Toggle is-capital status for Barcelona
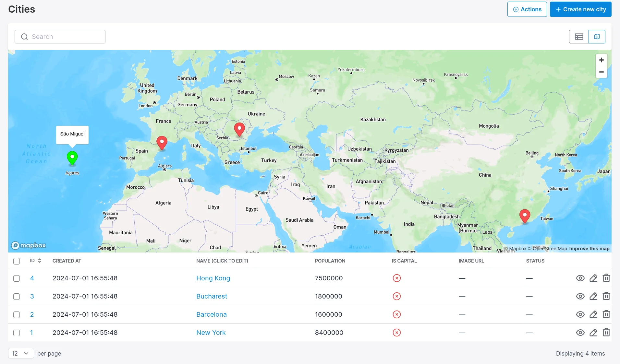Viewport: 620px width, 364px height. coord(396,314)
